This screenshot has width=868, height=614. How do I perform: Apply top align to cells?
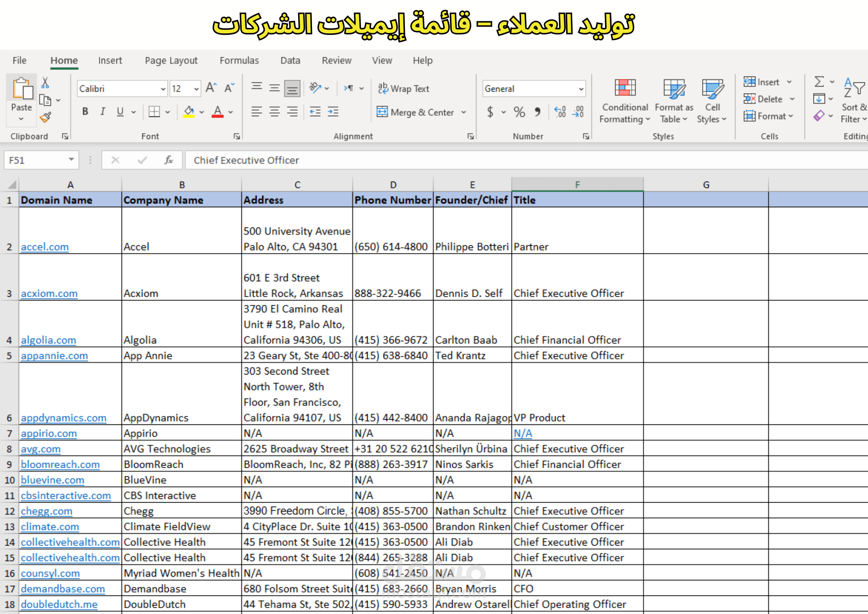click(x=257, y=88)
